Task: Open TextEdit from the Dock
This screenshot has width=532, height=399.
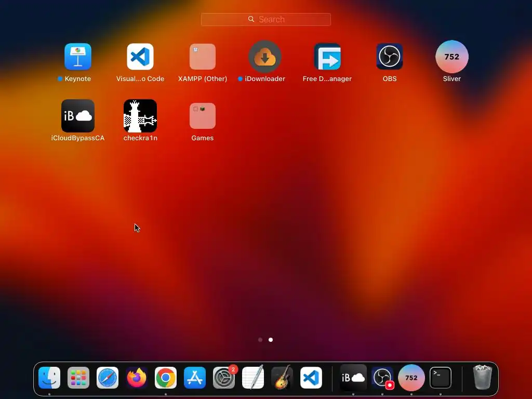Action: (253, 377)
